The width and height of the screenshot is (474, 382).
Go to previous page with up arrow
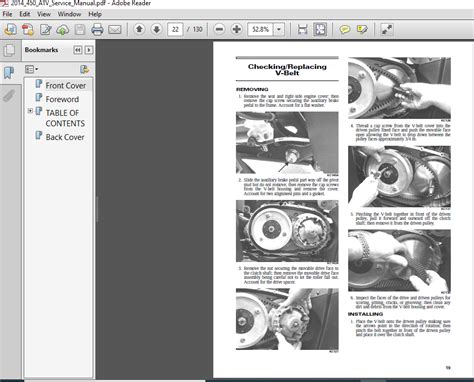(139, 29)
